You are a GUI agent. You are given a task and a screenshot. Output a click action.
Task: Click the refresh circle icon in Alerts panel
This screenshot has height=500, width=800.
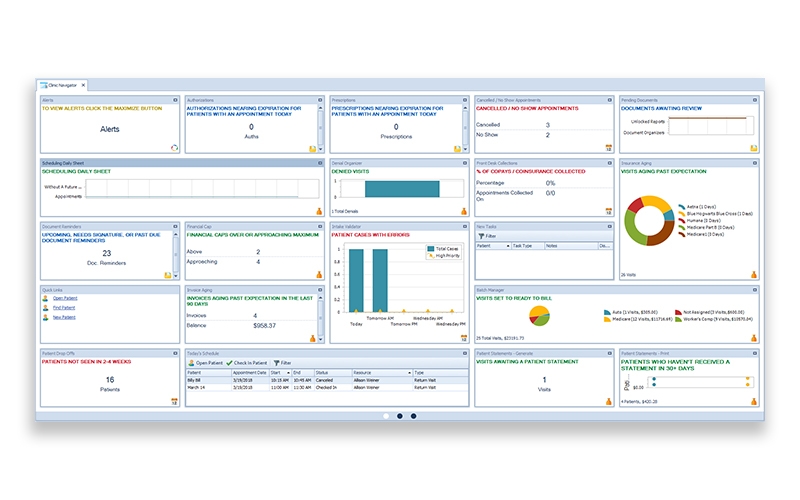[174, 148]
